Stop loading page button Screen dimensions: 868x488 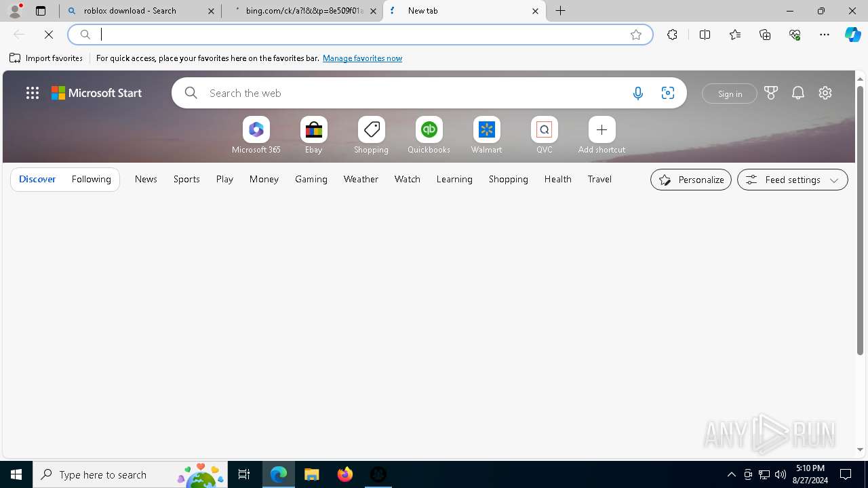[49, 35]
